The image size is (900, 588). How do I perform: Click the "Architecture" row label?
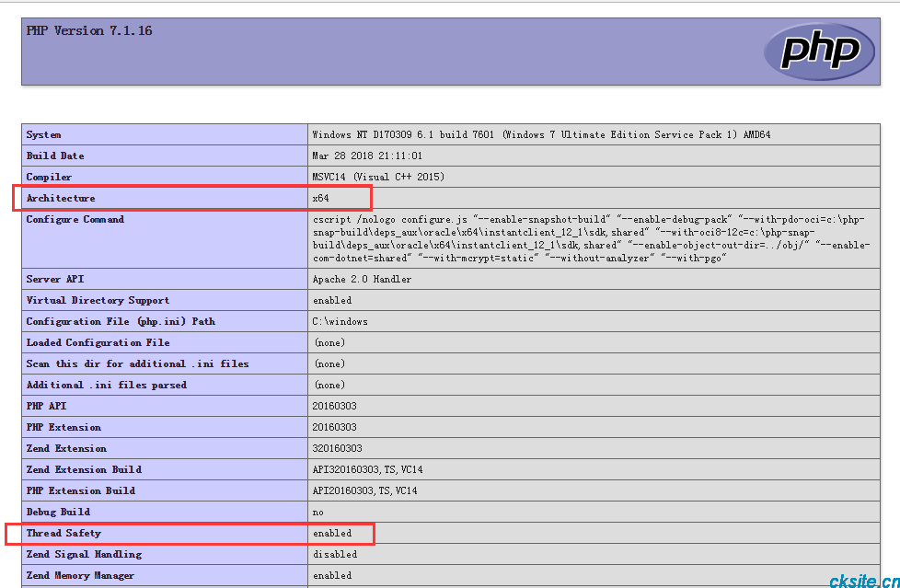pyautogui.click(x=61, y=199)
